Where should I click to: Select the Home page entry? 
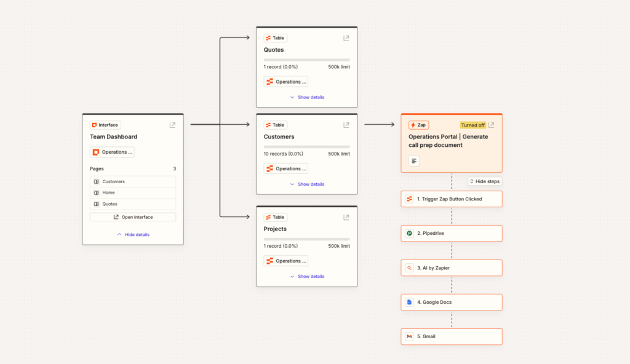pyautogui.click(x=133, y=194)
